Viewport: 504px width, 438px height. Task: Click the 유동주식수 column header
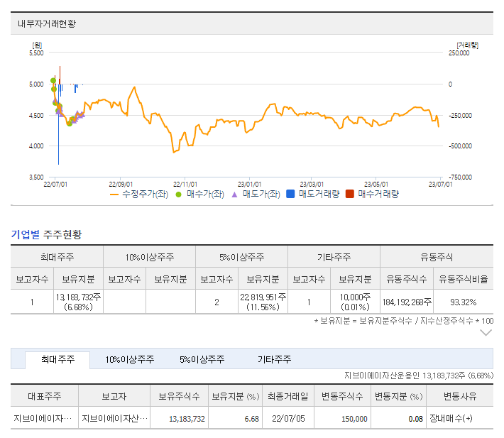pos(407,279)
